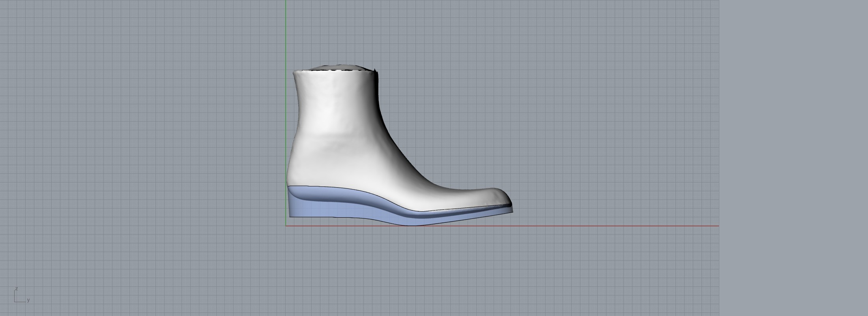
Task: Click the far right end of the red axis
Action: pyautogui.click(x=716, y=226)
